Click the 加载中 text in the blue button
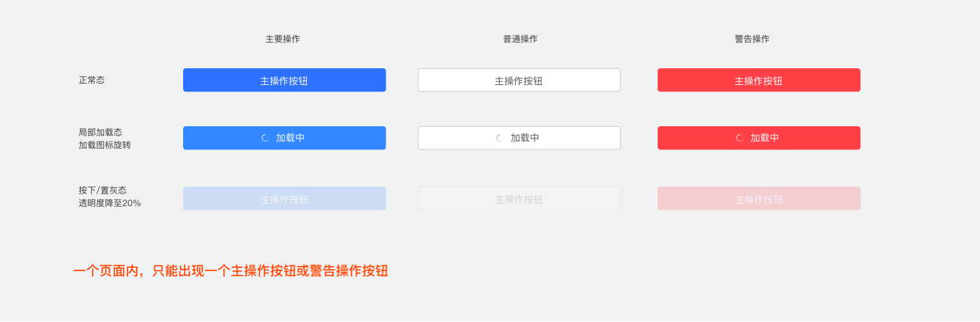This screenshot has height=322, width=980. coord(290,138)
